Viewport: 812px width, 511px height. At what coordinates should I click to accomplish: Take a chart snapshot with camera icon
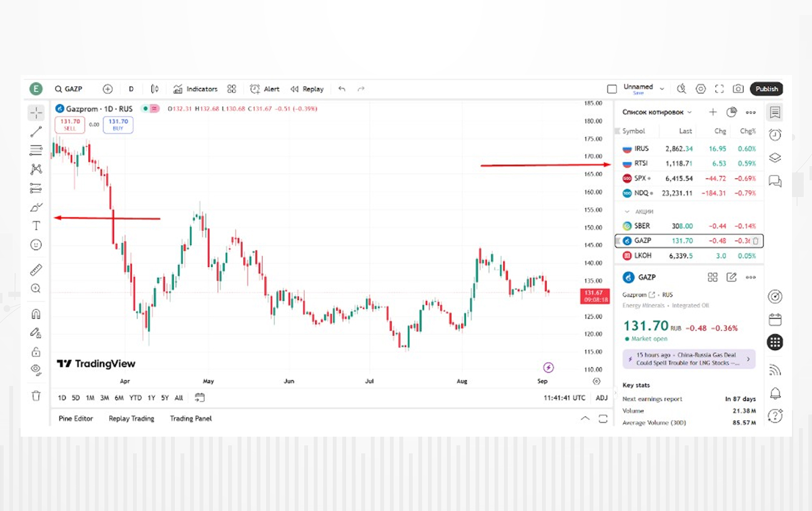point(738,89)
